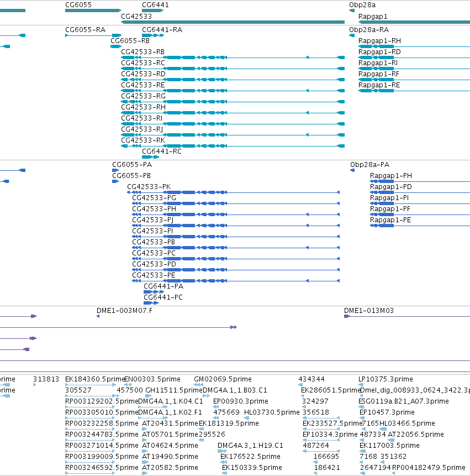
Task: Open EST label HL03730.5prime
Action: coord(272,412)
